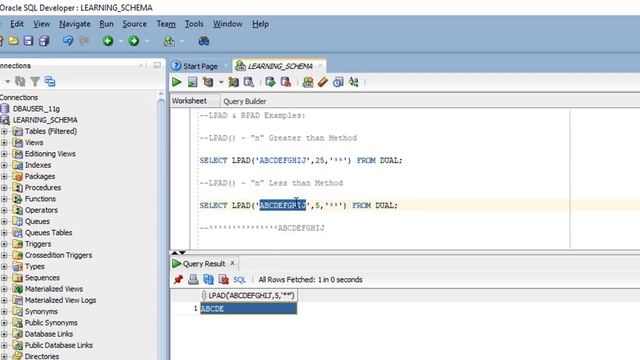Expand the Views node
640x360 pixels.
4,143
